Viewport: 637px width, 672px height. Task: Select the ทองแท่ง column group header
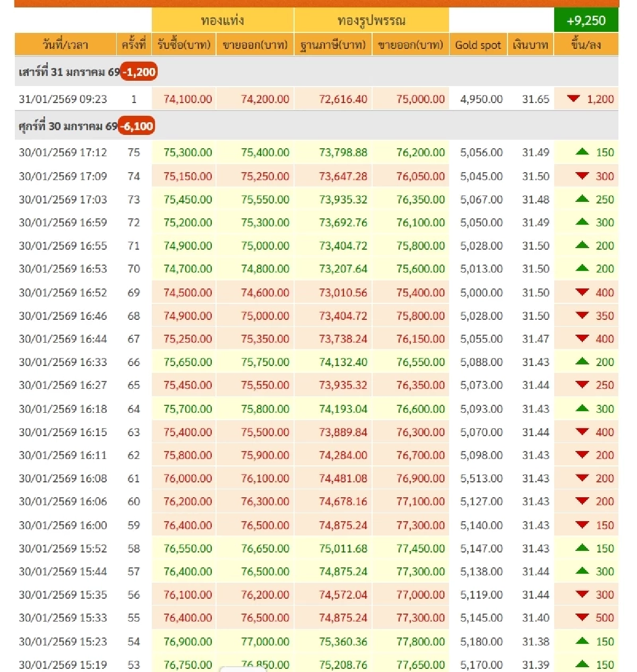[222, 19]
